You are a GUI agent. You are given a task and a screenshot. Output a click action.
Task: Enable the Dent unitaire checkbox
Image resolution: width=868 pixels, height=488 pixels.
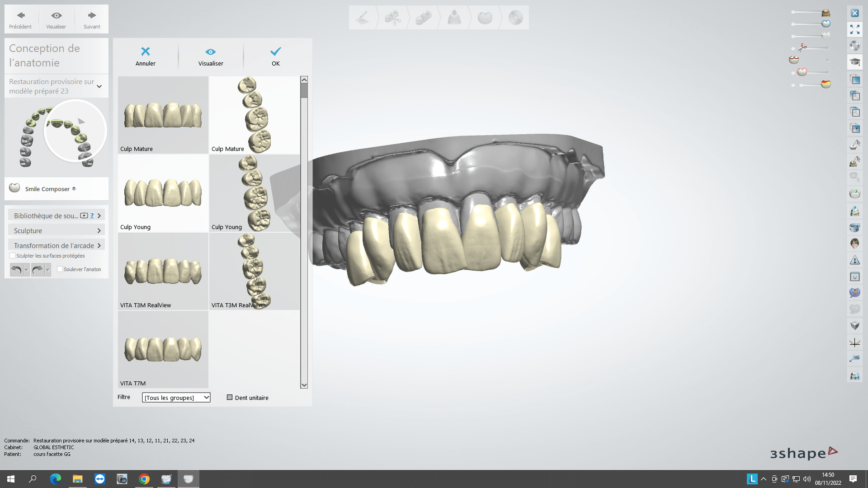pyautogui.click(x=230, y=398)
